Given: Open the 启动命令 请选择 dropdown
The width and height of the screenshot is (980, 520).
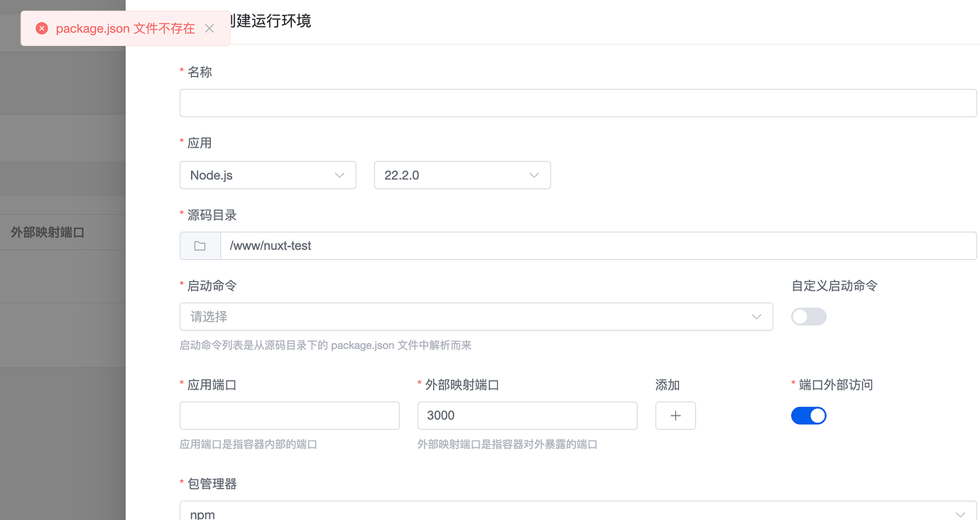Looking at the screenshot, I should click(x=476, y=316).
